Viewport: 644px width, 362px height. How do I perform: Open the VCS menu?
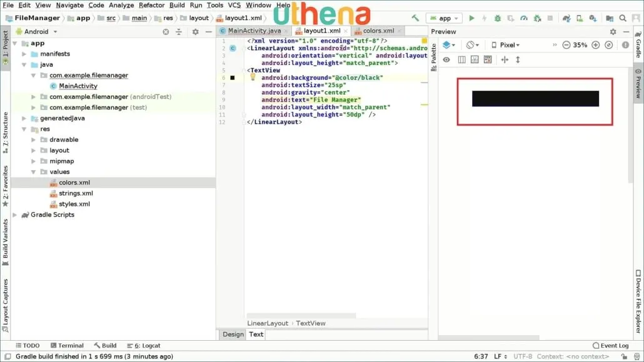point(234,6)
